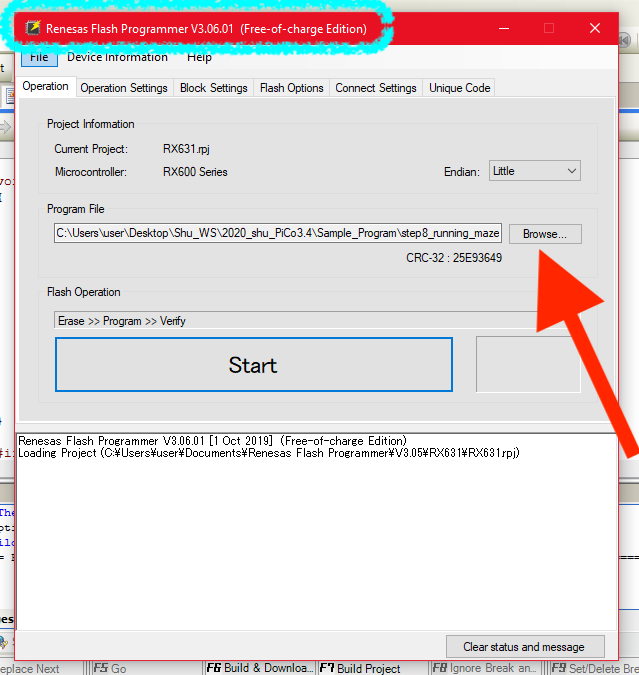This screenshot has height=675, width=639.
Task: Click the large Start button
Action: click(254, 365)
